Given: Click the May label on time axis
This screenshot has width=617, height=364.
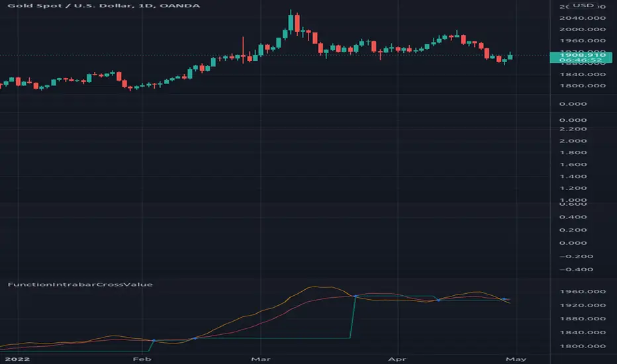Looking at the screenshot, I should tap(516, 359).
